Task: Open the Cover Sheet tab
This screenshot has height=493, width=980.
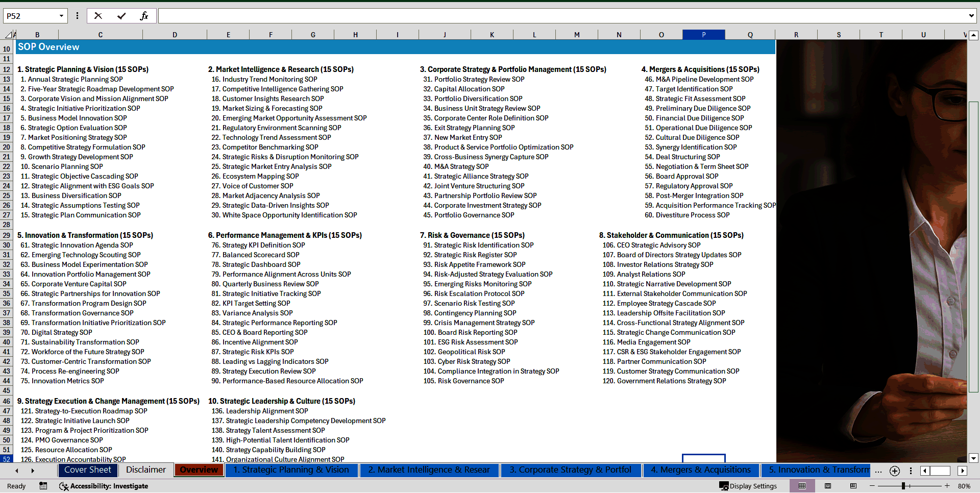Action: 87,470
